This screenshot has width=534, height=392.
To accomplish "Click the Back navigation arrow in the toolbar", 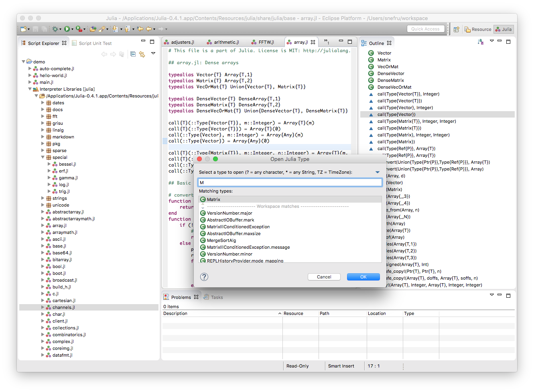I will point(148,29).
